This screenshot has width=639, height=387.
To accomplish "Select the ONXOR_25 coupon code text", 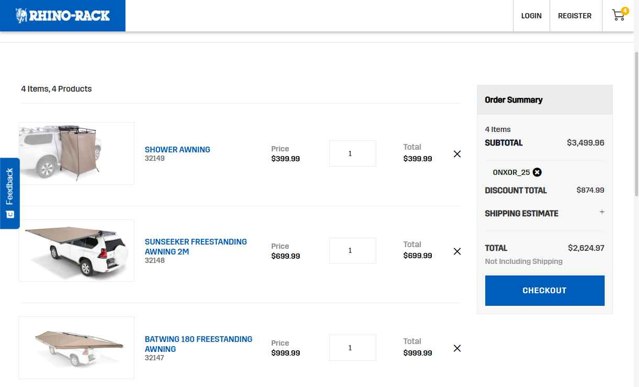I will pos(511,172).
